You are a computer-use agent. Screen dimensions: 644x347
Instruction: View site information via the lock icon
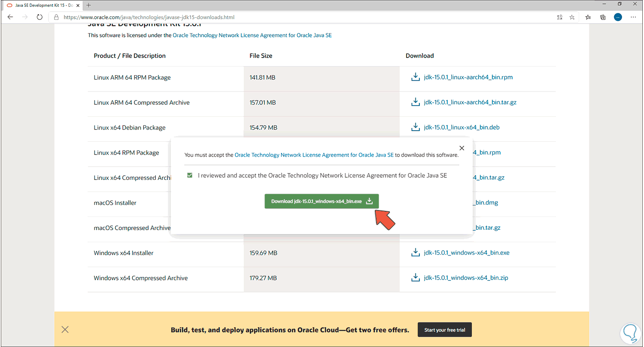(x=56, y=17)
